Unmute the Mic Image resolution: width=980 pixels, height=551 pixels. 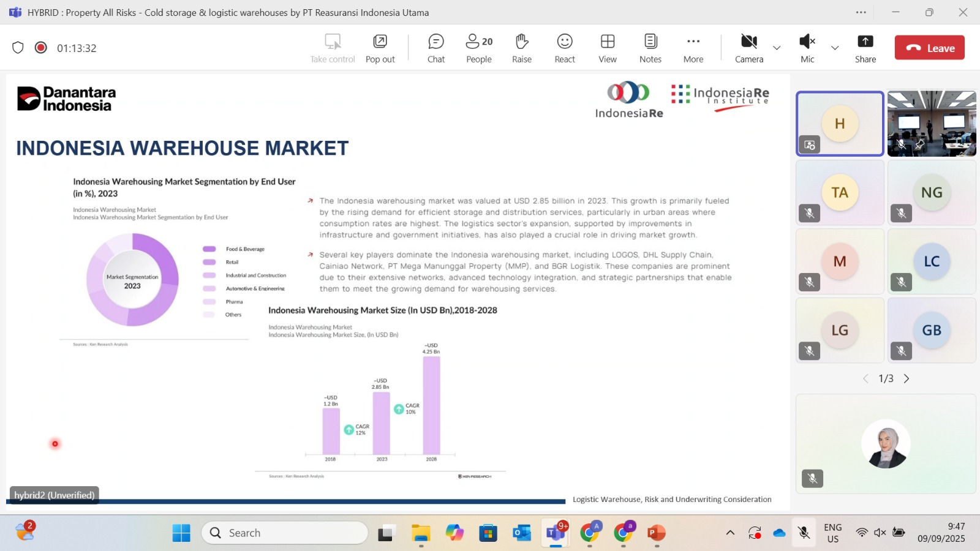pyautogui.click(x=807, y=48)
